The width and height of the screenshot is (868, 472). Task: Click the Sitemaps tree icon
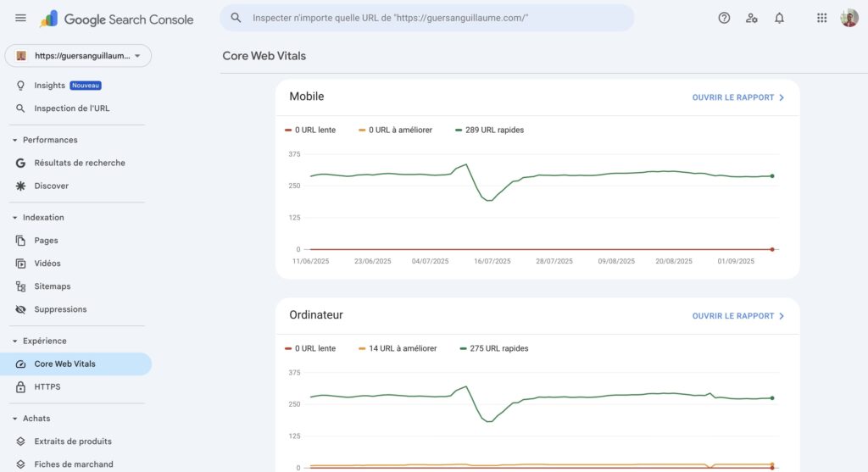click(x=20, y=286)
